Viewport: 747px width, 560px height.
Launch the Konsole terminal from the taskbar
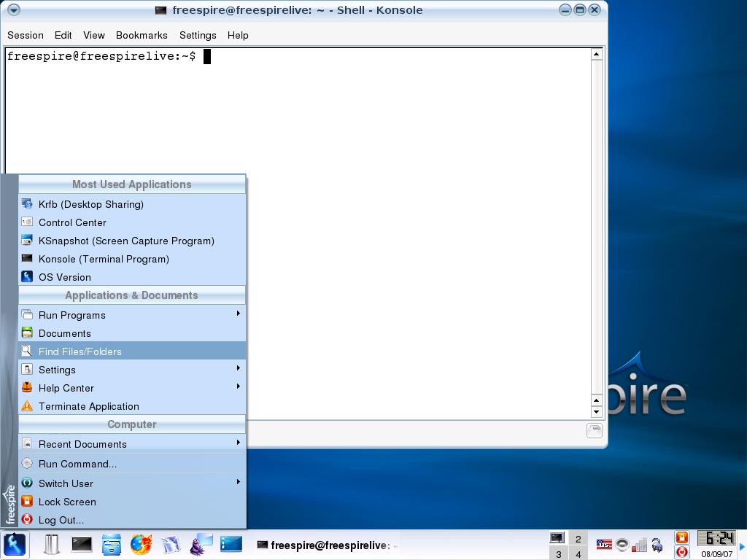(x=82, y=544)
